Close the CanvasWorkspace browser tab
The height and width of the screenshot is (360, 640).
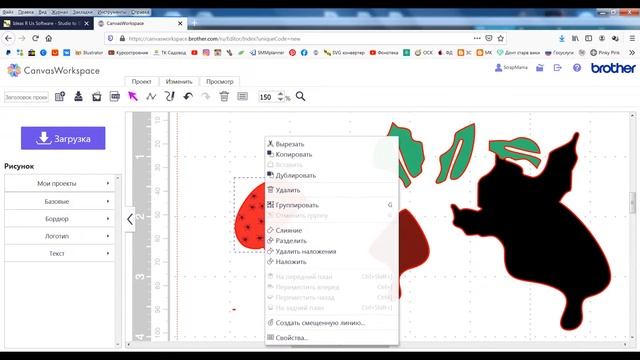coord(180,24)
